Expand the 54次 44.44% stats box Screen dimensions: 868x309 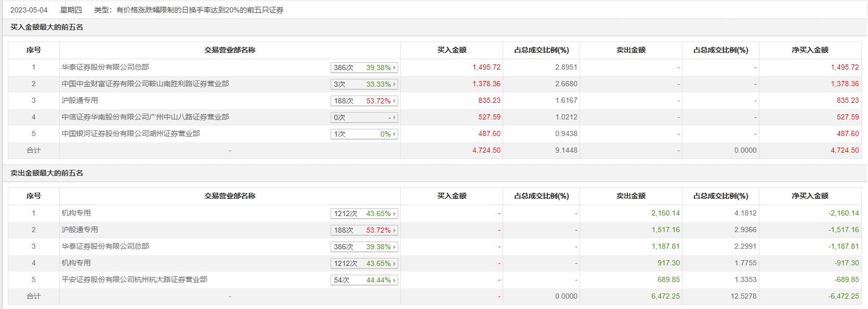pos(364,280)
